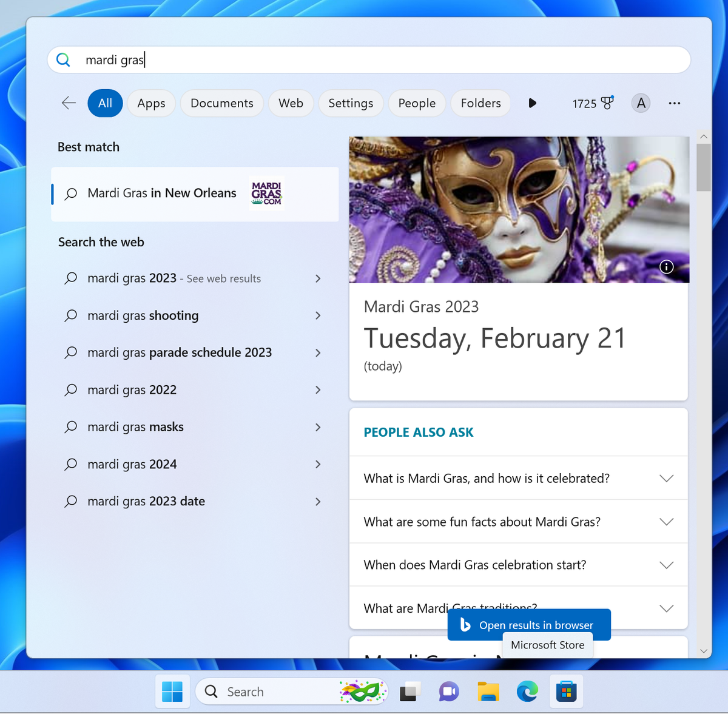Expand the chevron next to 'mardi gras masks'
Image resolution: width=728 pixels, height=714 pixels.
[x=318, y=427]
